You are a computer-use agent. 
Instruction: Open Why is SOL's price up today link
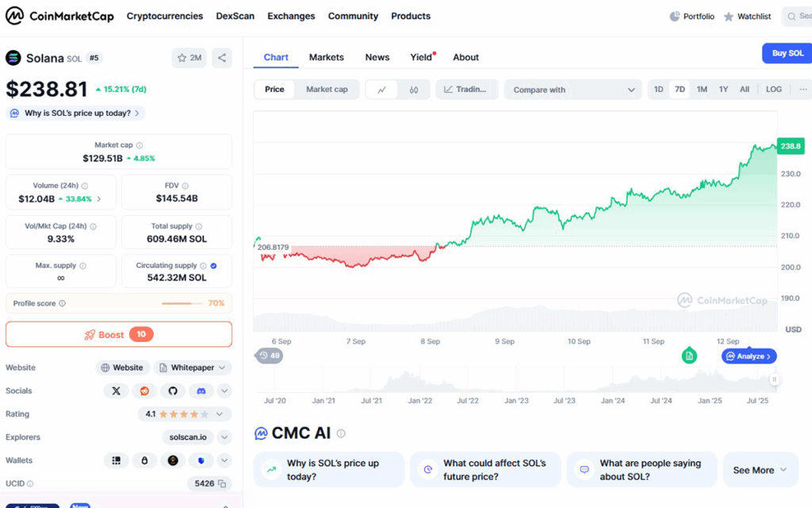(75, 113)
